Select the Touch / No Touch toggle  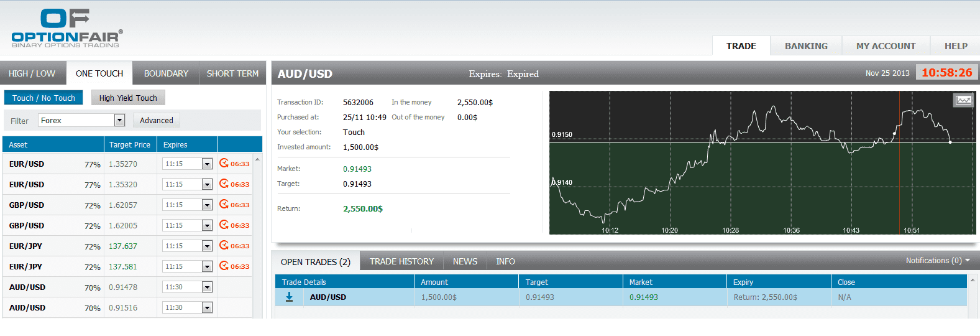click(x=44, y=98)
